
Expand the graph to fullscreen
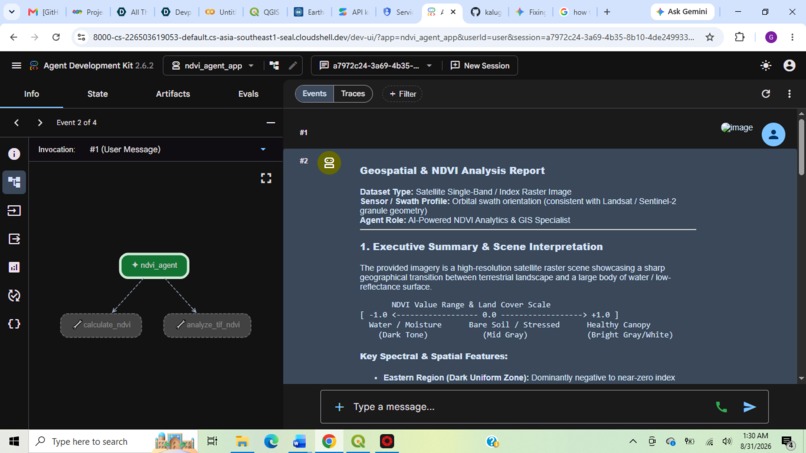pos(266,178)
